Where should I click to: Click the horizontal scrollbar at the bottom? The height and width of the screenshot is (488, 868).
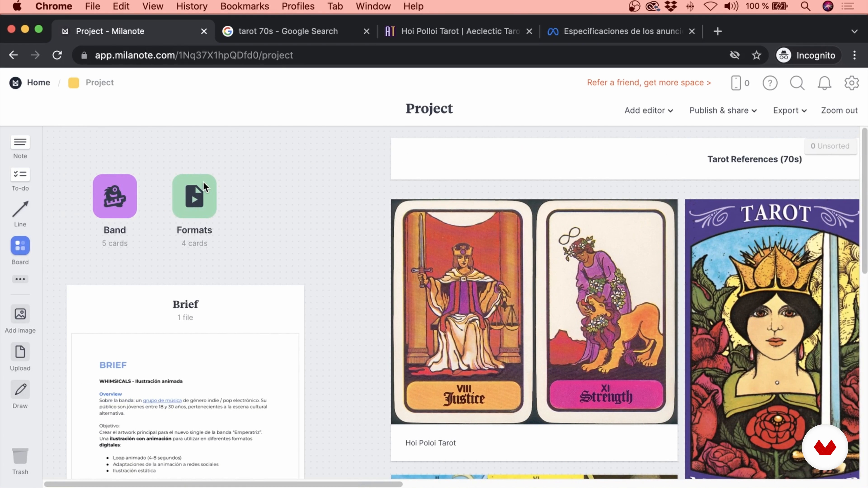223,484
